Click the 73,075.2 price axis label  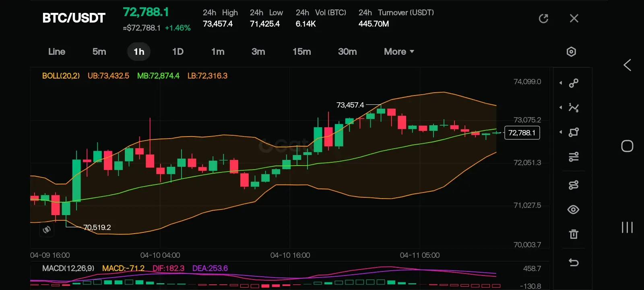click(527, 120)
